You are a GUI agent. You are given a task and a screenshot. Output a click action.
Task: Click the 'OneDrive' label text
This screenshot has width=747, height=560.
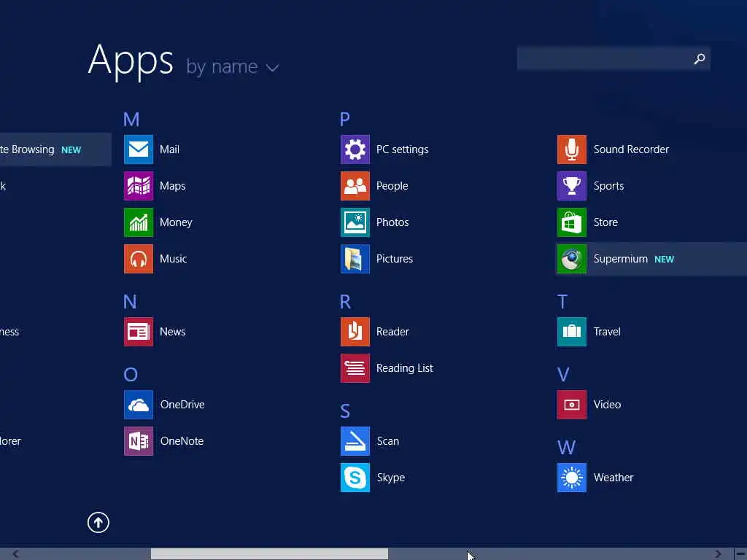pos(182,405)
